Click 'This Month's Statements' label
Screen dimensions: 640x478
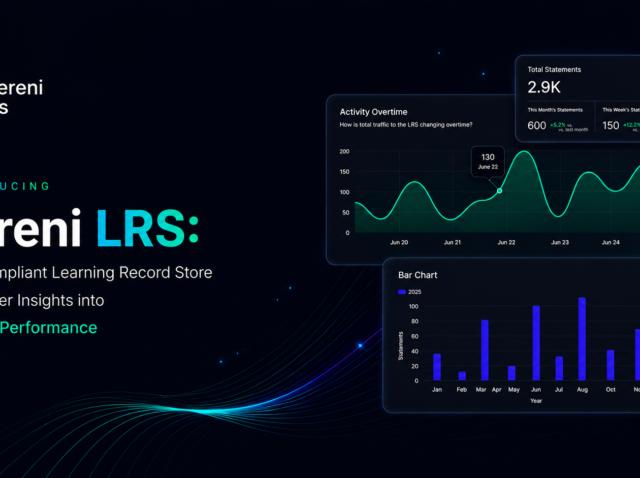(555, 110)
